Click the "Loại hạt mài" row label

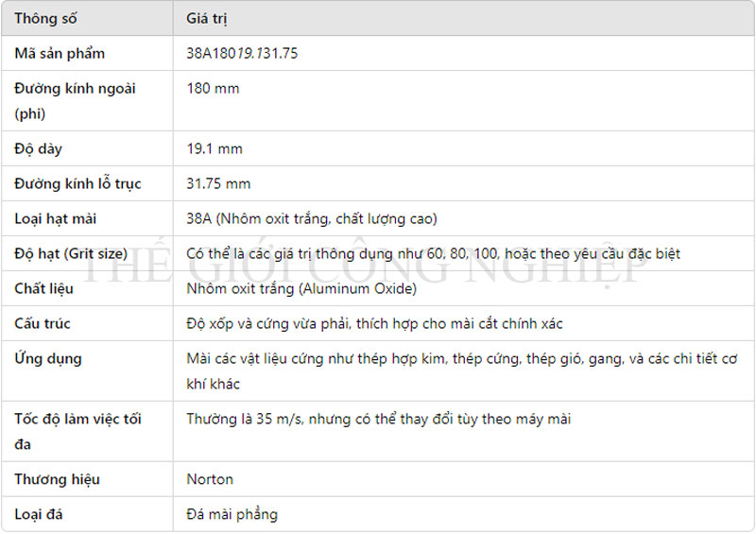click(56, 219)
